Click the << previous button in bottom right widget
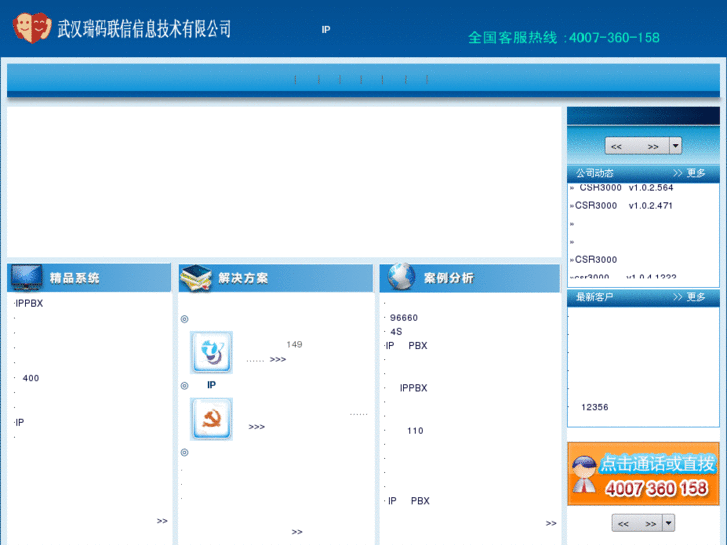This screenshot has height=545, width=727. coord(623,524)
